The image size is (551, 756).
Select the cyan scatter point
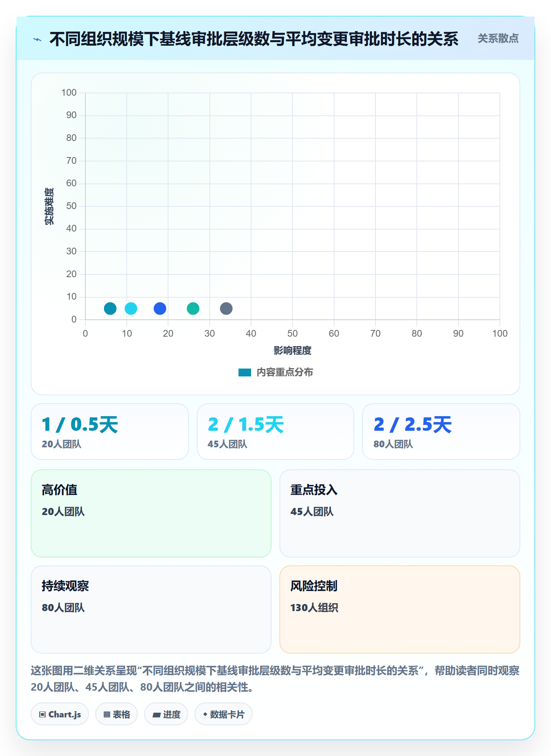pyautogui.click(x=131, y=309)
